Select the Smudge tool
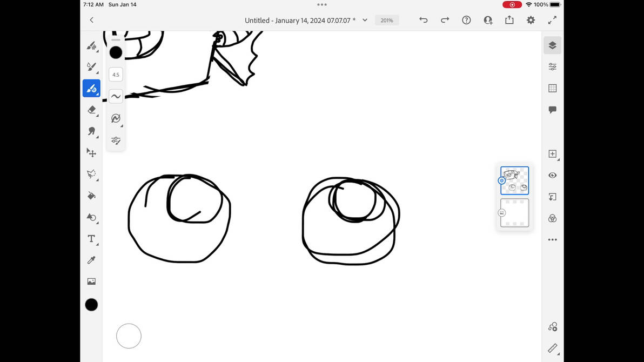This screenshot has height=362, width=644. 91,131
